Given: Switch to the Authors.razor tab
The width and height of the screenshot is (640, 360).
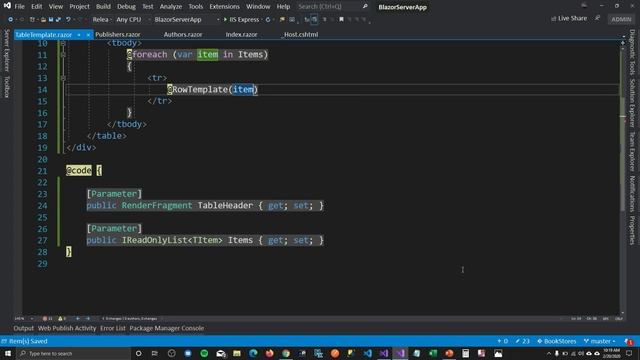Looking at the screenshot, I should click(182, 35).
